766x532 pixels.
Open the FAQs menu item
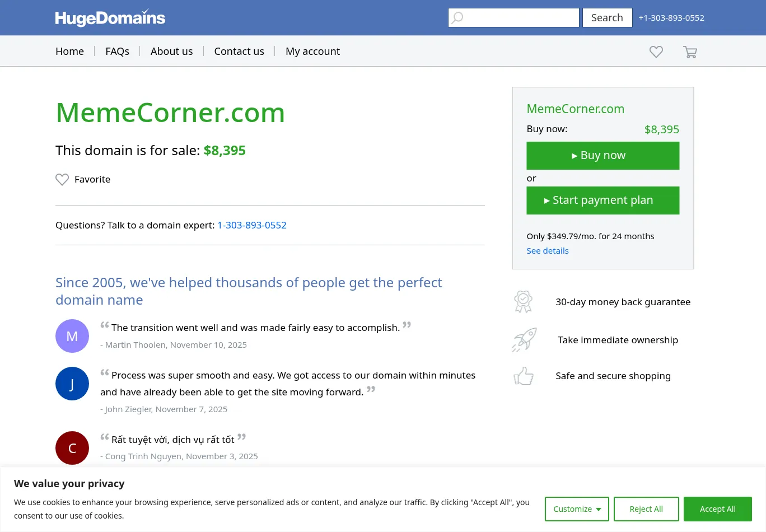click(117, 52)
